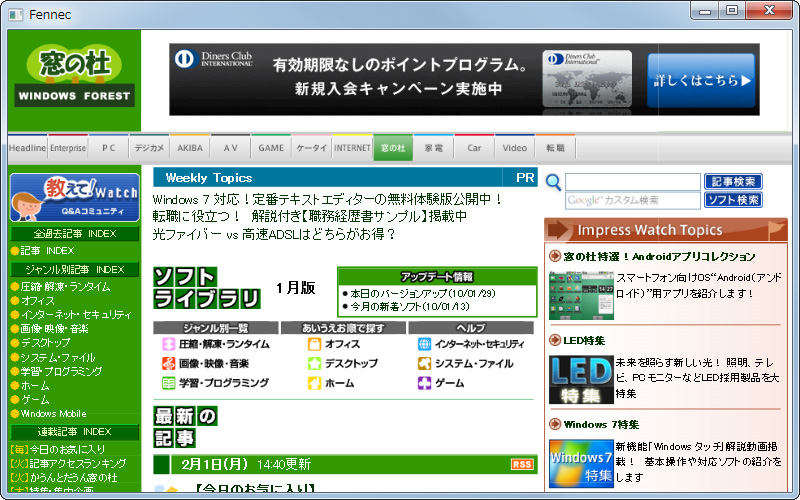Open the Headline navigation tab
Image resolution: width=800 pixels, height=500 pixels.
28,148
